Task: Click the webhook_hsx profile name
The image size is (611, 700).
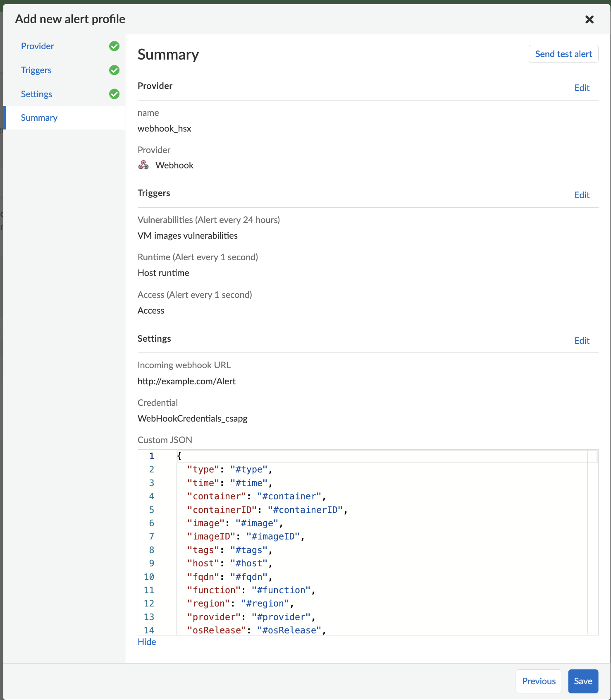Action: 165,129
